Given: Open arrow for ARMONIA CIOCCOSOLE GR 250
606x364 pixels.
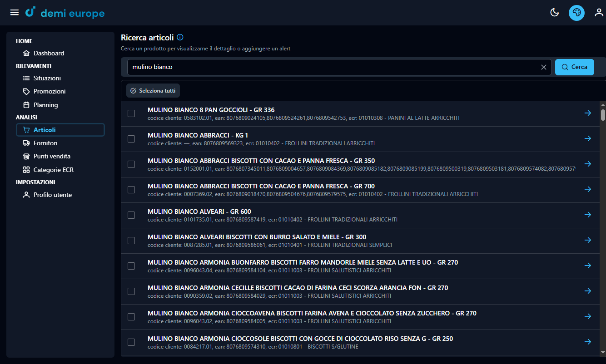Looking at the screenshot, I should click(588, 342).
